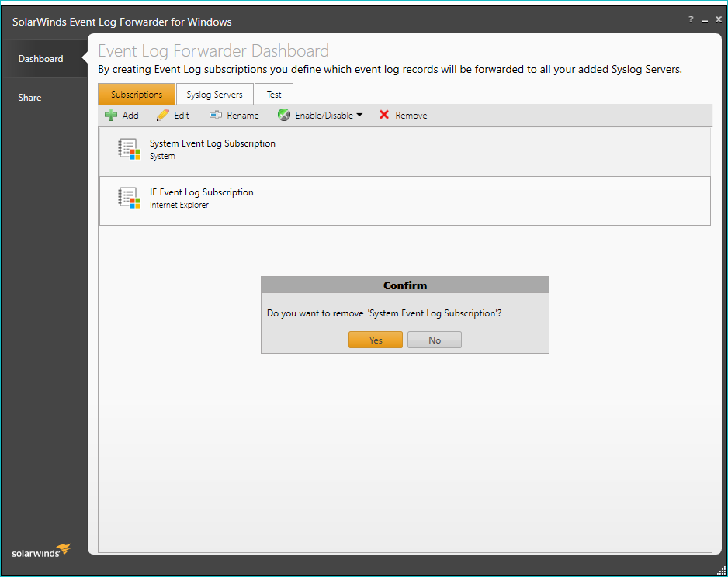
Task: Open the Share sidebar section
Action: click(x=30, y=98)
